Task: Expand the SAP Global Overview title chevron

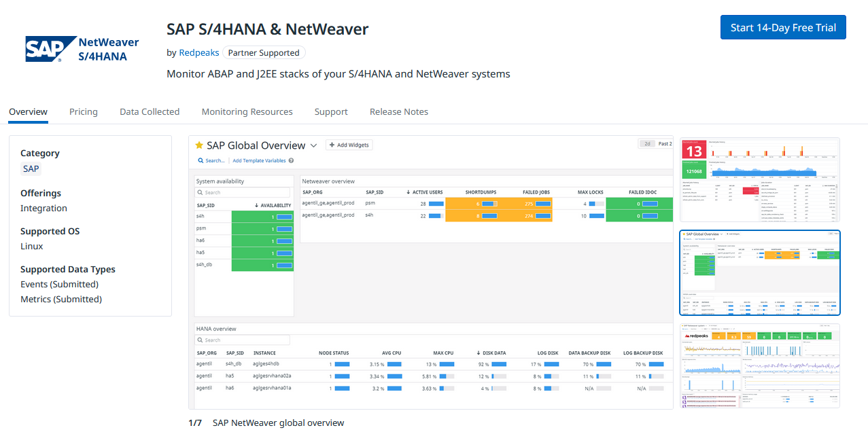Action: point(313,145)
